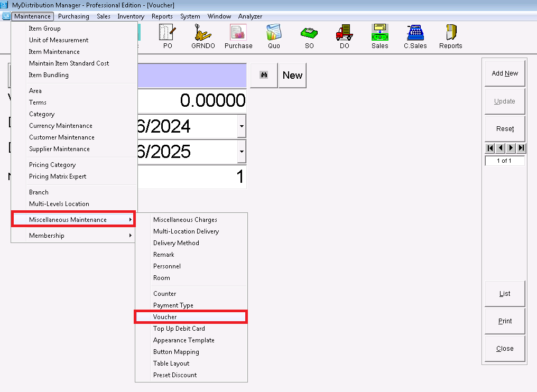The image size is (537, 392).
Task: Open the Quo quotation icon
Action: [274, 36]
